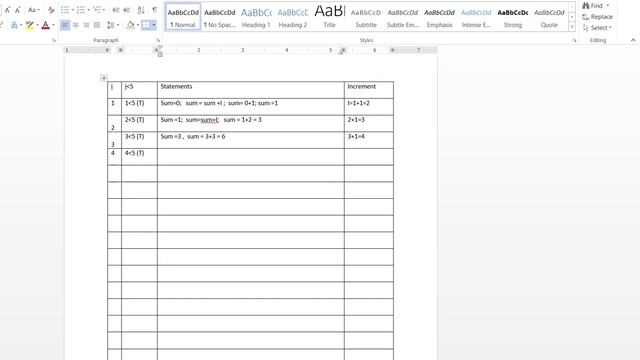
Task: Click the empty Statements cell beside 4<5 (T)
Action: coord(251,157)
